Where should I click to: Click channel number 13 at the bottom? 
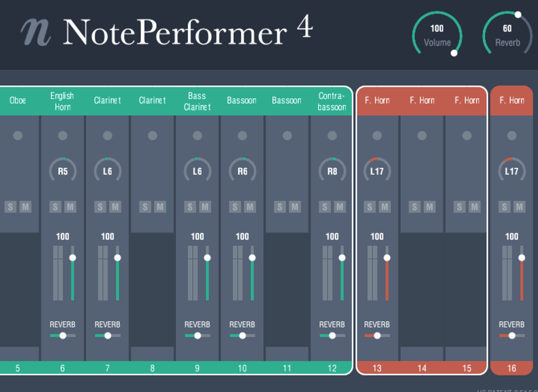[377, 368]
